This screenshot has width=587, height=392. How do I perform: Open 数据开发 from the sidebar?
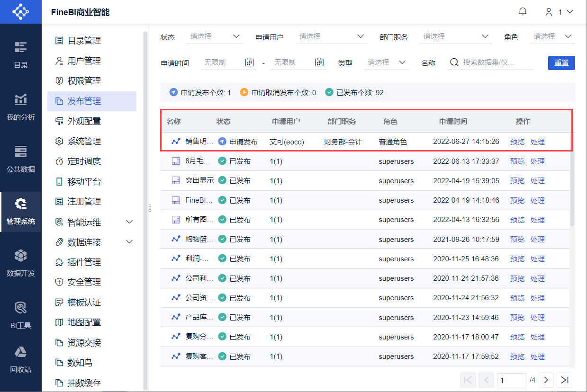(x=21, y=263)
